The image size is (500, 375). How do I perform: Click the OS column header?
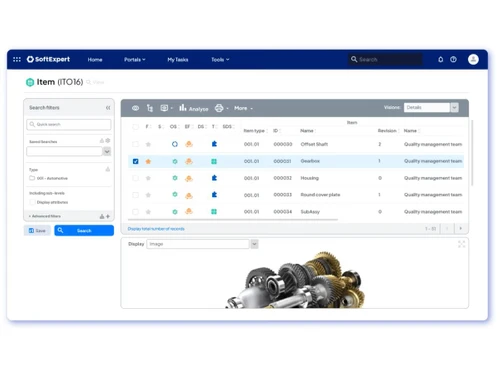click(173, 127)
